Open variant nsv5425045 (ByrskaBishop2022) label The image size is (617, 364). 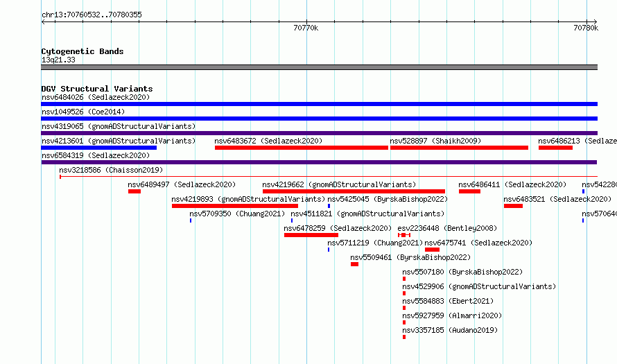388,199
